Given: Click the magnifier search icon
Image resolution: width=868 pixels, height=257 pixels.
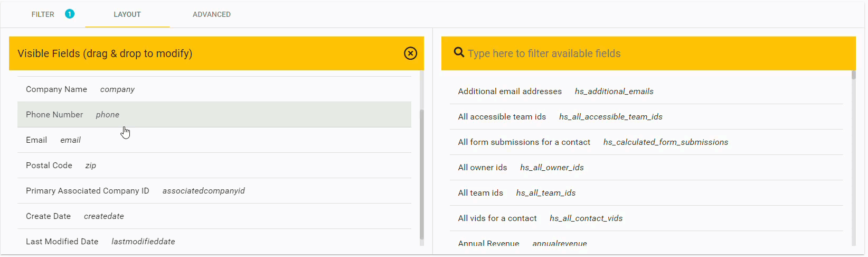Looking at the screenshot, I should pos(459,52).
